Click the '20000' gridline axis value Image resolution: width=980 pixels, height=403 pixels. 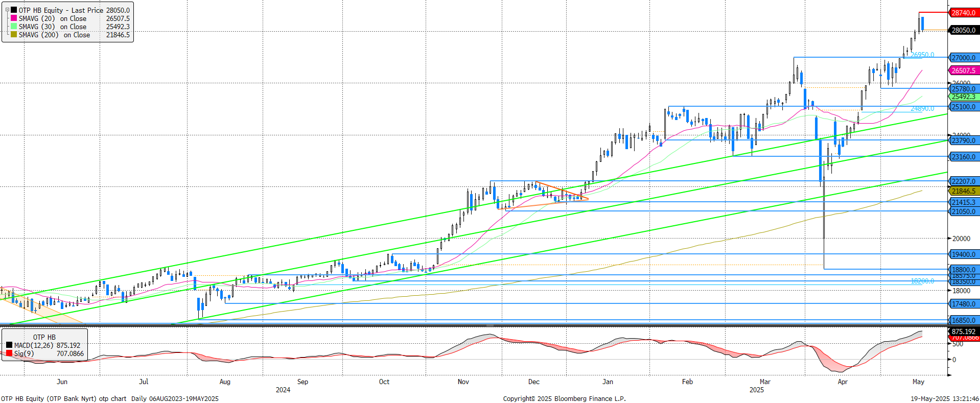pos(961,239)
